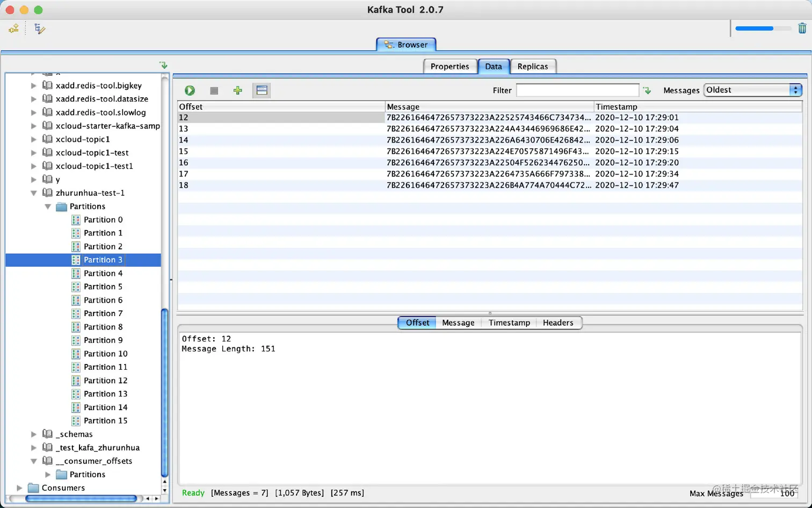This screenshot has height=508, width=812.
Task: Click the Partition 7 icon
Action: [76, 313]
